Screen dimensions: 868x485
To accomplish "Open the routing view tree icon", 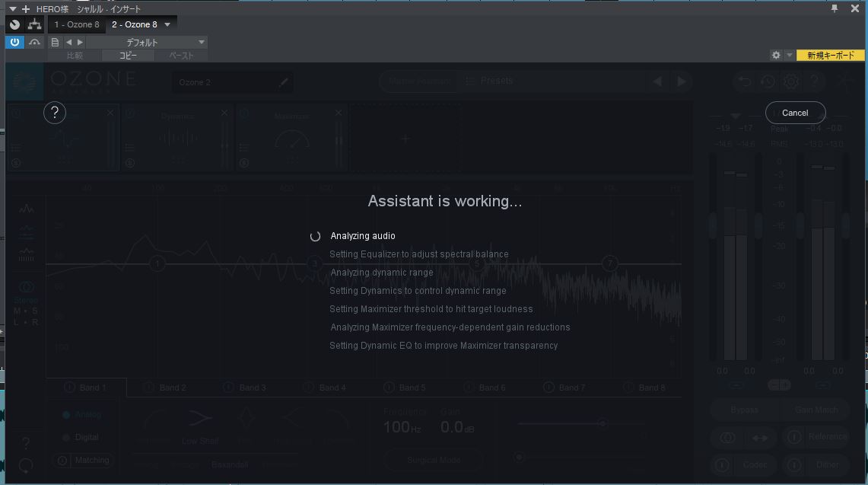I will click(34, 24).
